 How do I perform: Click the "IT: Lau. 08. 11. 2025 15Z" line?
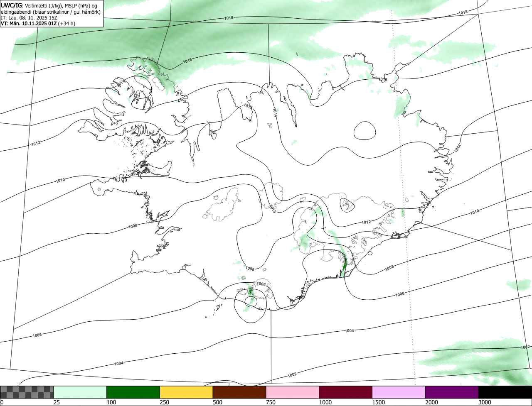(x=30, y=17)
